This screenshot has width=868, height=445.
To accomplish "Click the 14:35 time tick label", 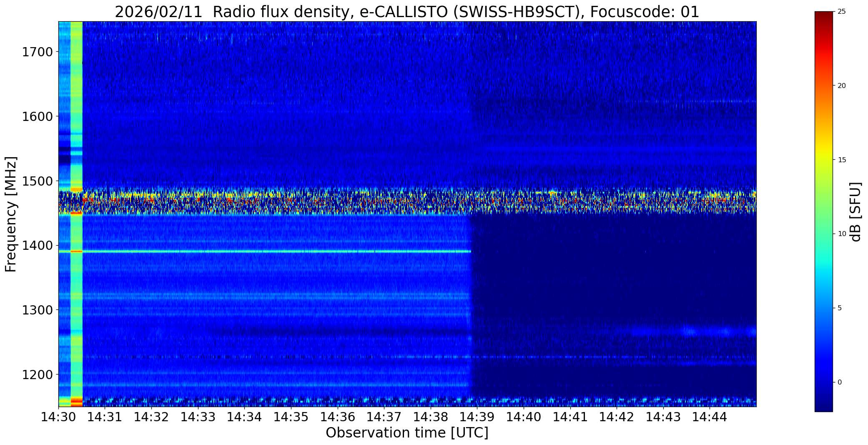I will [x=291, y=417].
